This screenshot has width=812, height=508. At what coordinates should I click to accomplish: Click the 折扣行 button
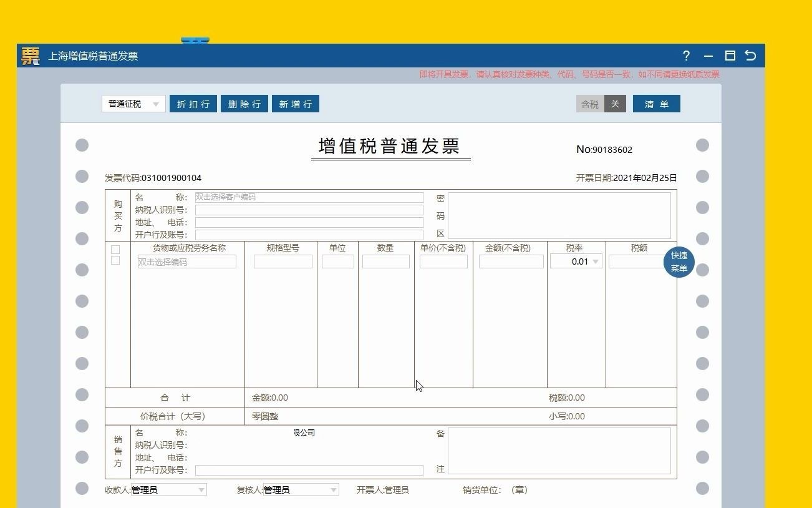[x=193, y=104]
